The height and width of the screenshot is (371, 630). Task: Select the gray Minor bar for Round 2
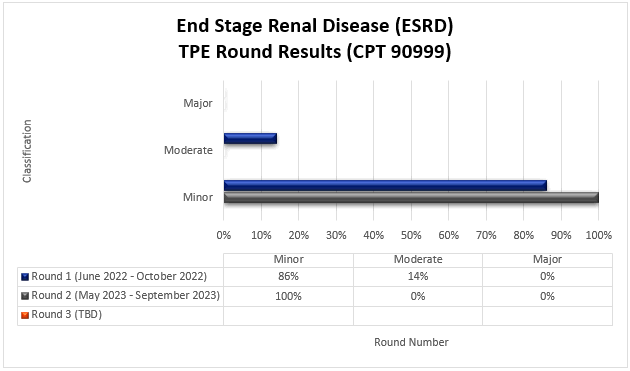click(411, 197)
